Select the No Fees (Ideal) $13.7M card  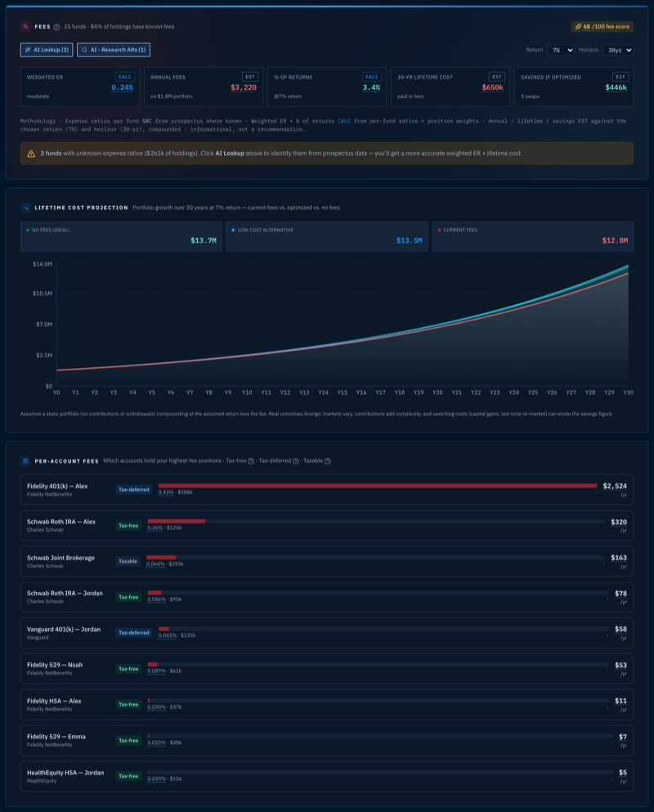pos(121,236)
